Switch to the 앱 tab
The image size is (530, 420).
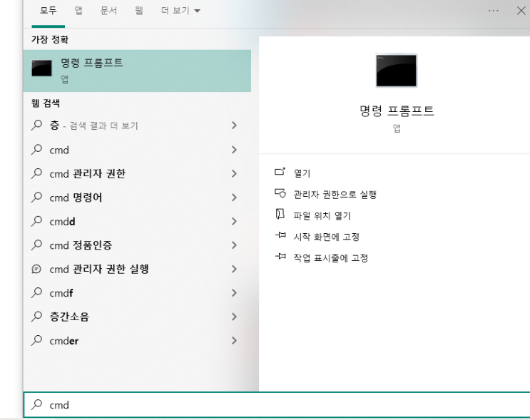[x=78, y=11]
